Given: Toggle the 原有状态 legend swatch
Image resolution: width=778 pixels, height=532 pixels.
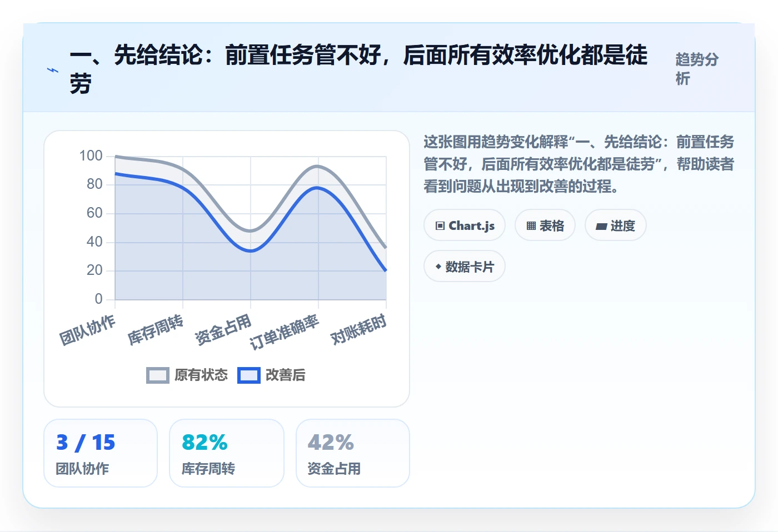Looking at the screenshot, I should (x=157, y=375).
